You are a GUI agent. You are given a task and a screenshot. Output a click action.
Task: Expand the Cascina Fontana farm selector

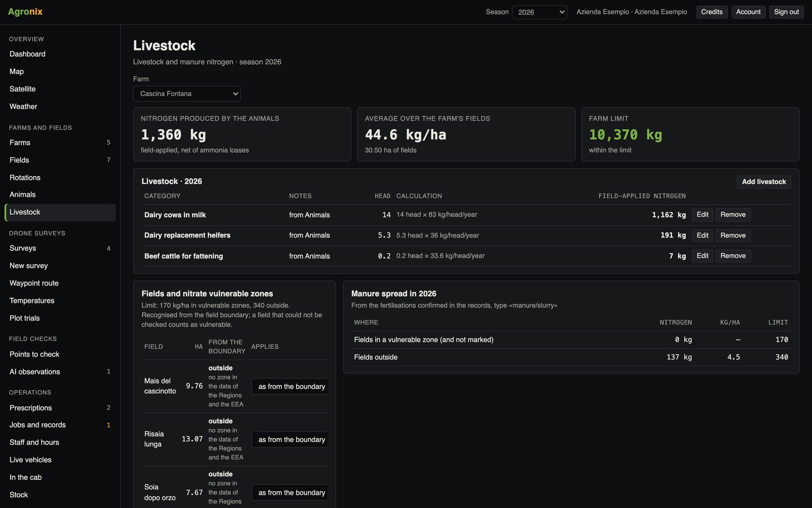187,94
